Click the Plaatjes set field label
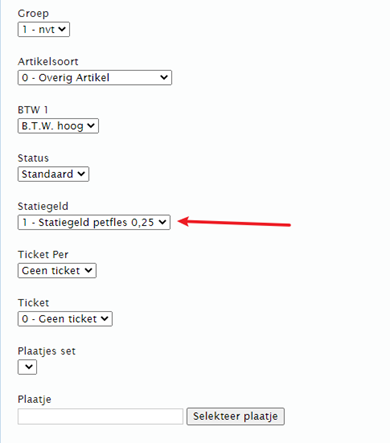The image size is (390, 443). point(46,351)
